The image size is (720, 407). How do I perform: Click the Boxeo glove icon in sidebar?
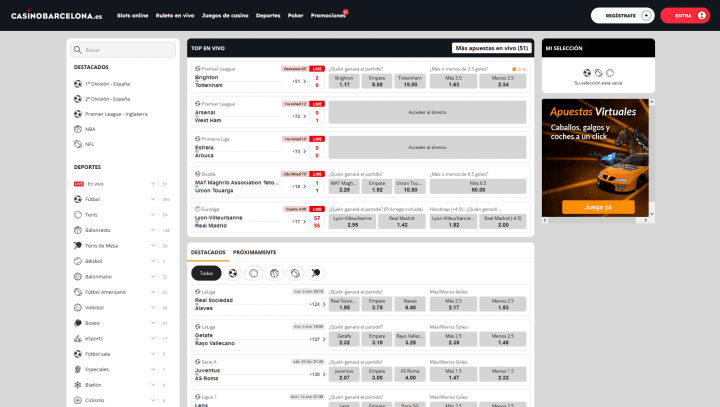pos(78,323)
